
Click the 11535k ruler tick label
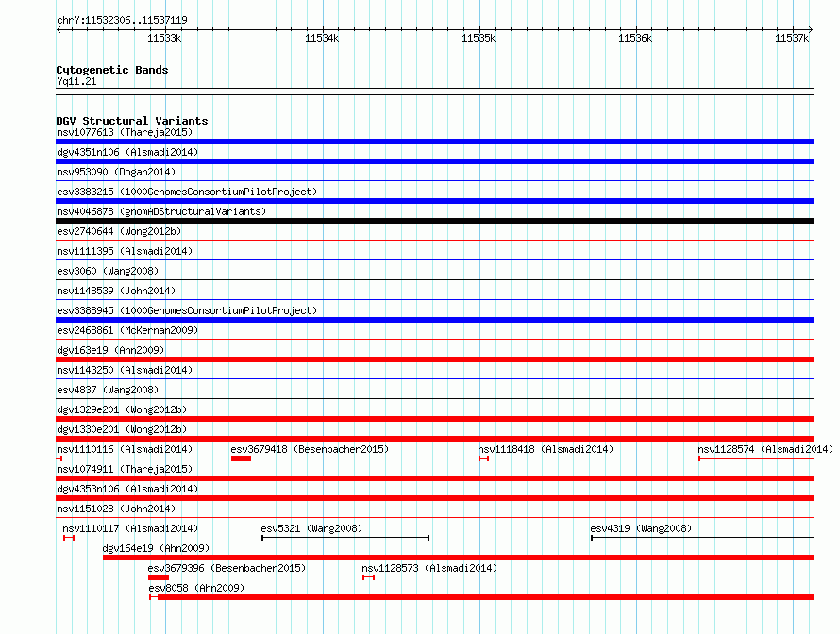tap(479, 38)
